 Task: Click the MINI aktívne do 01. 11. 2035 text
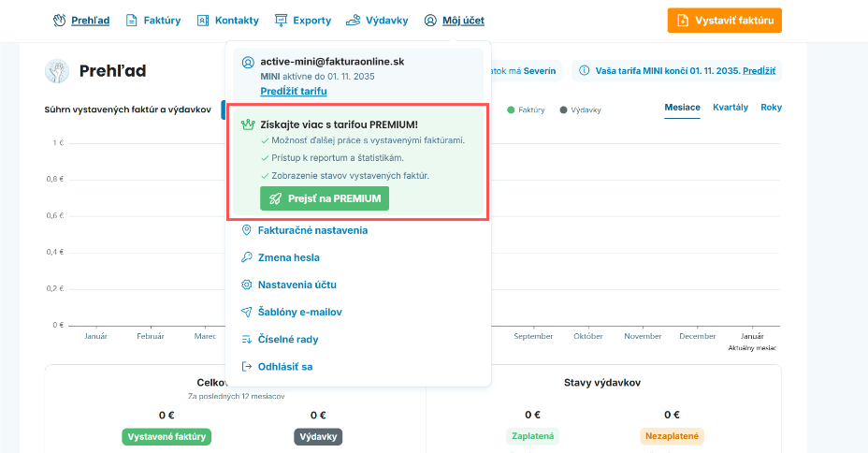tap(317, 77)
